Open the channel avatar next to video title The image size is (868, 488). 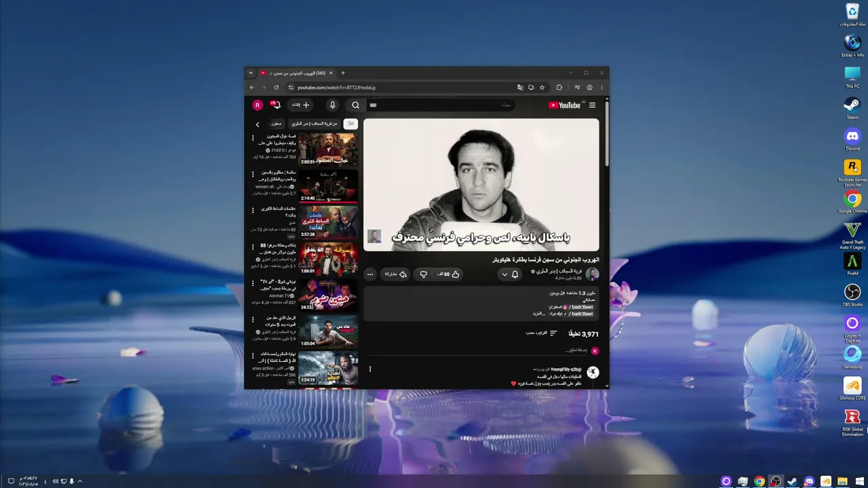593,274
